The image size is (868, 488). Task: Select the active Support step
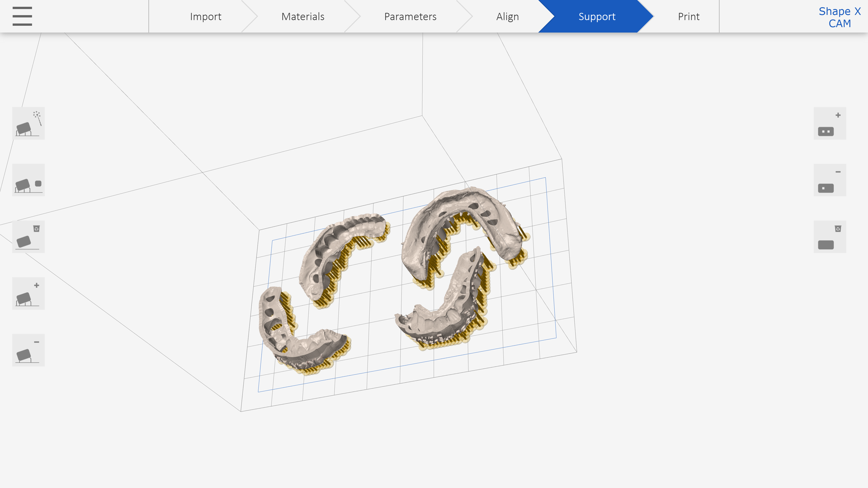(x=596, y=17)
